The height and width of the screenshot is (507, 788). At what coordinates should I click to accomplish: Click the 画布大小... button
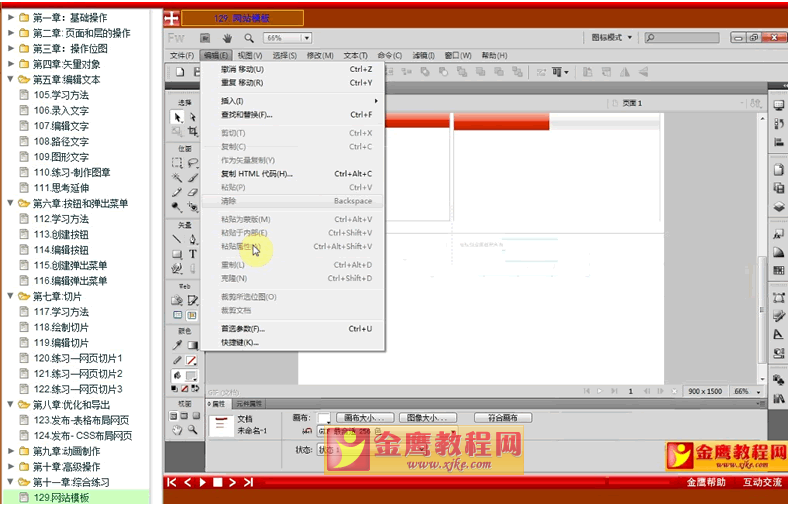tap(365, 418)
